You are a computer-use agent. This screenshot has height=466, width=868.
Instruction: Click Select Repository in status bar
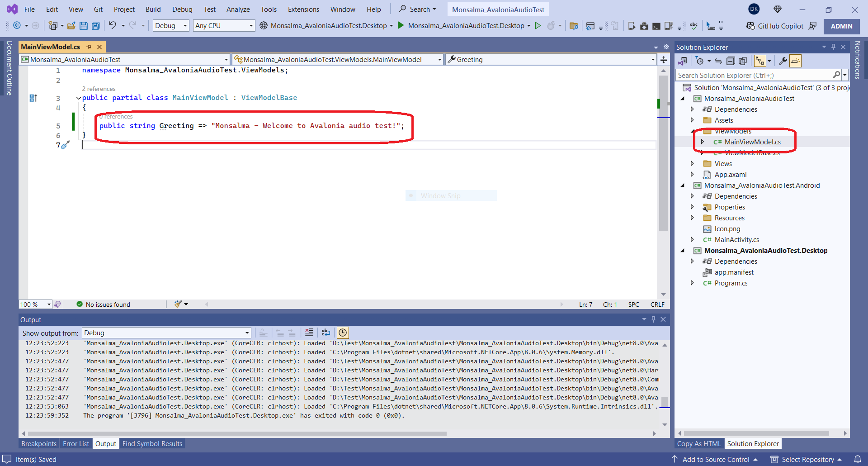(x=807, y=459)
